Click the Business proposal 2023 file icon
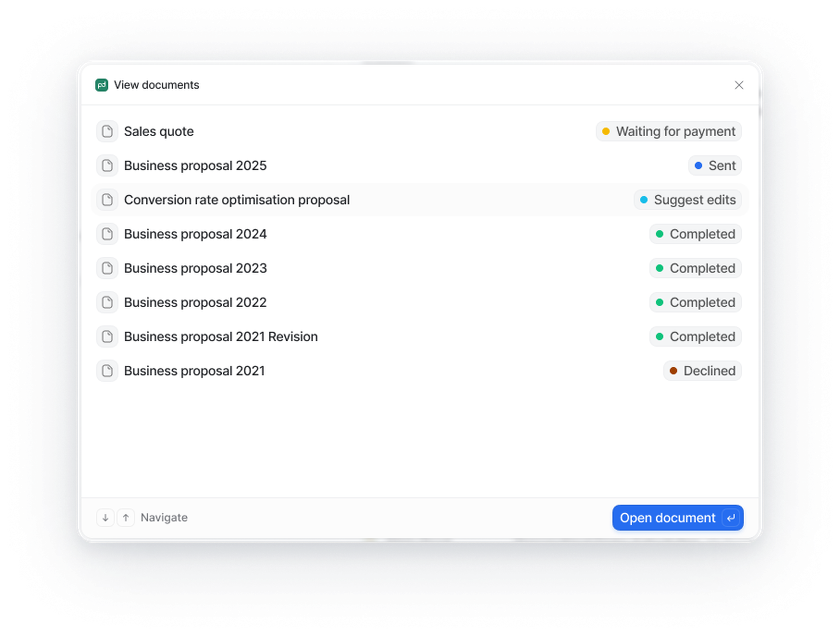Viewport: 840px width, 636px height. (107, 268)
